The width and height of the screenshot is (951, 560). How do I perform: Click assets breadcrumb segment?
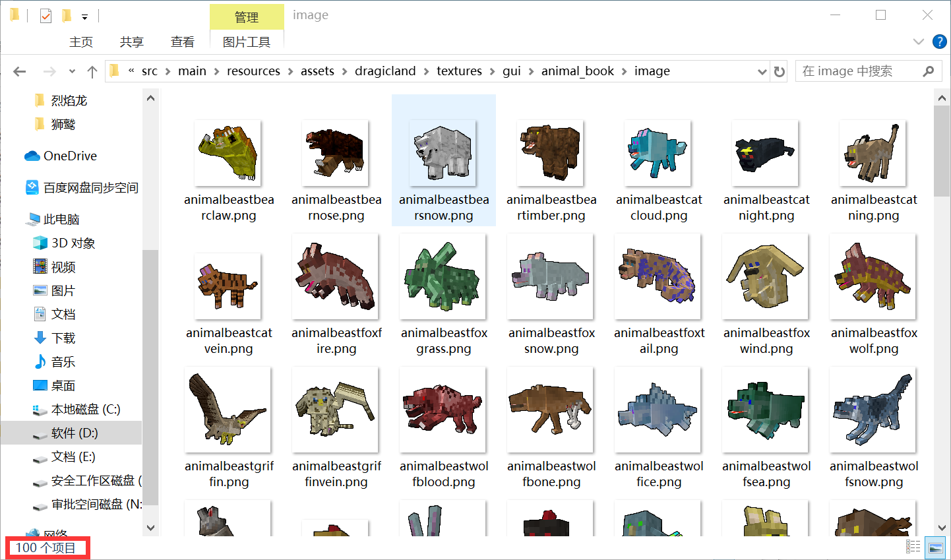317,71
